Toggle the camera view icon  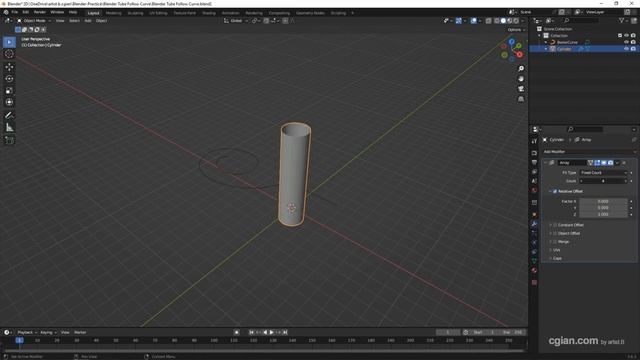click(521, 89)
